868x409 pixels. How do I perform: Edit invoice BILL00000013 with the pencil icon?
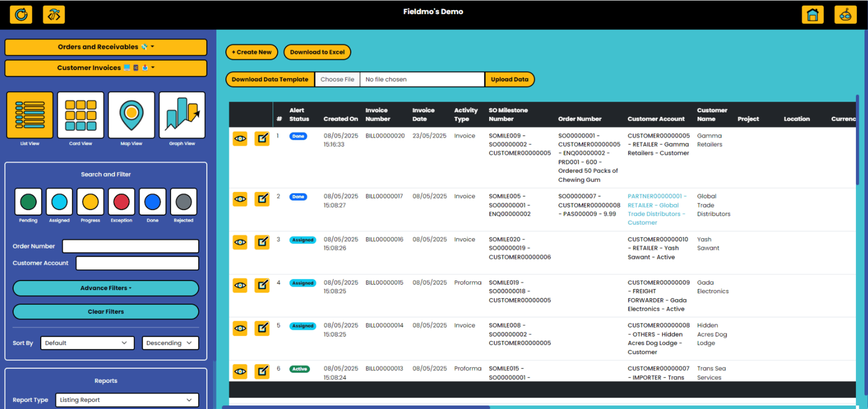[x=262, y=371]
